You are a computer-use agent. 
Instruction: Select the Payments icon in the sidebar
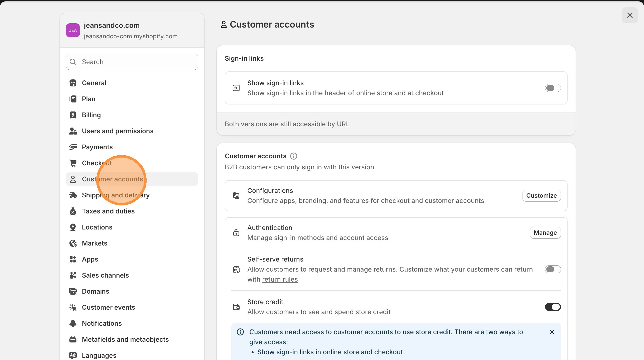73,147
